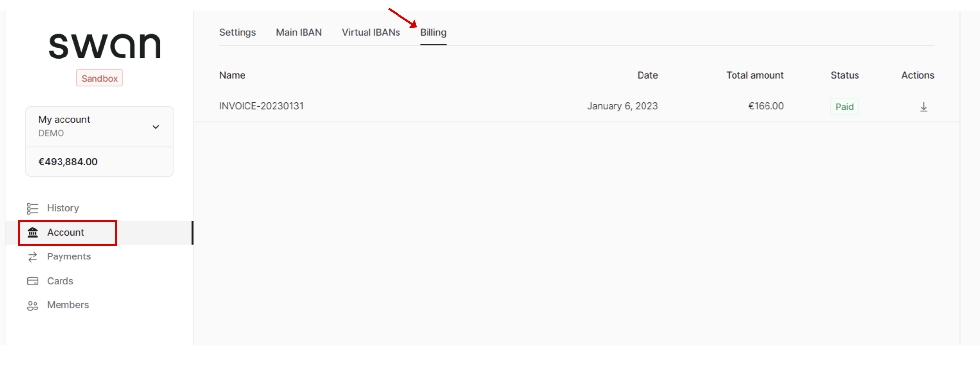Open History in the sidebar
Image resolution: width=980 pixels, height=370 pixels.
[63, 208]
